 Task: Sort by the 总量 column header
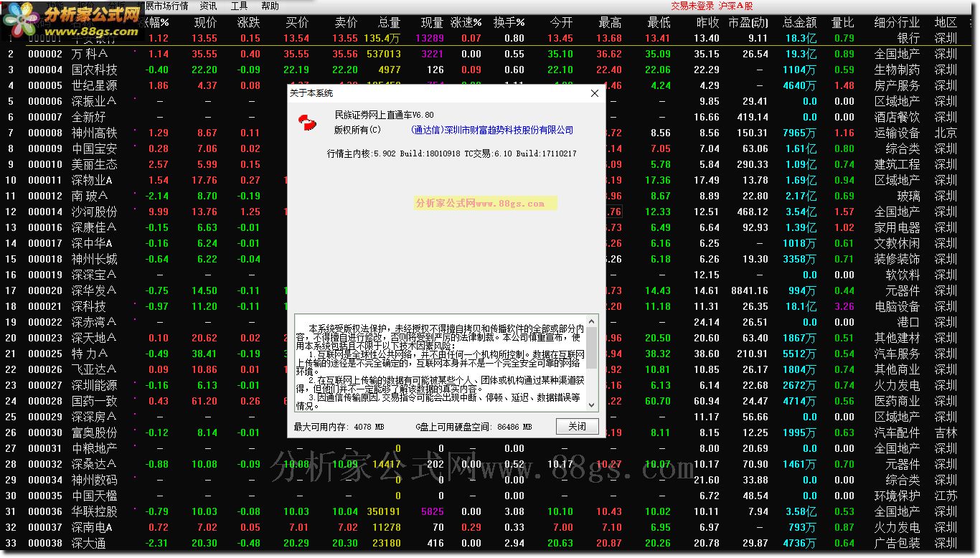pos(389,23)
